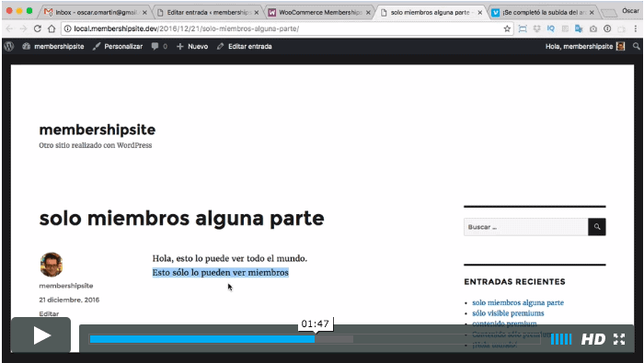
Task: Click the text Hola, esto lo puede ver todo el mundo
Action: 230,258
